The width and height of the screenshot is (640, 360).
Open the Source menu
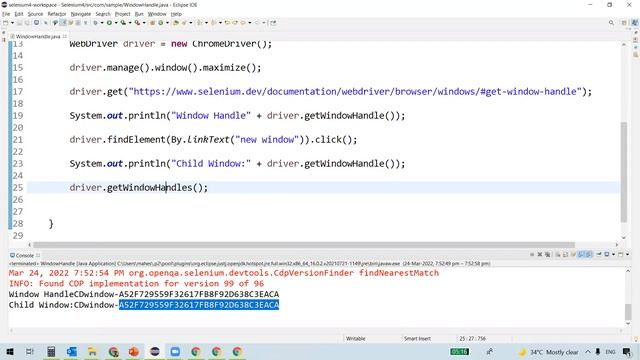click(35, 14)
